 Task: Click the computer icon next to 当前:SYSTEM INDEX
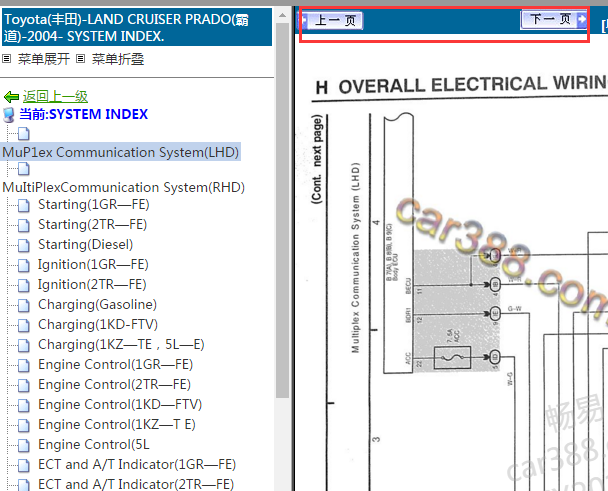[9, 115]
